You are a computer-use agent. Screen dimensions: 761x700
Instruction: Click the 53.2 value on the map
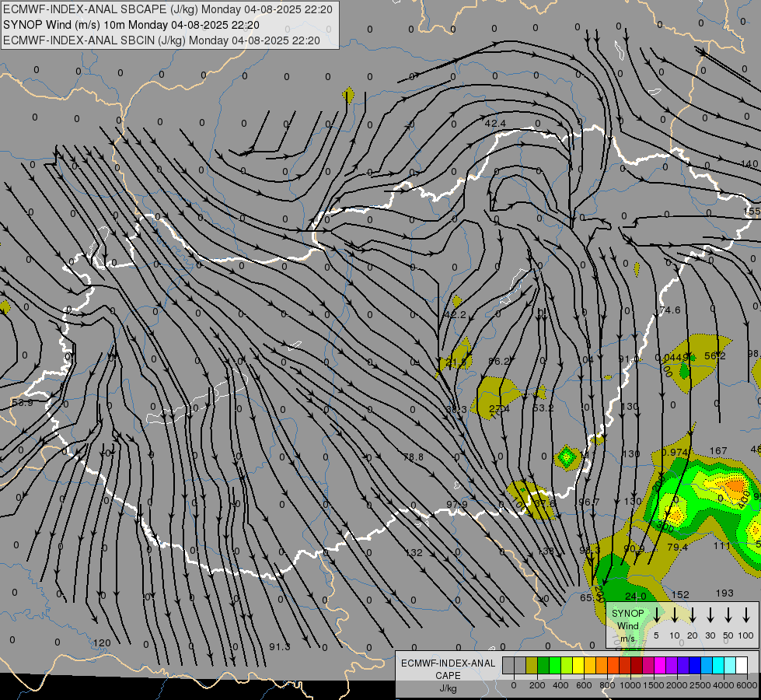point(543,408)
